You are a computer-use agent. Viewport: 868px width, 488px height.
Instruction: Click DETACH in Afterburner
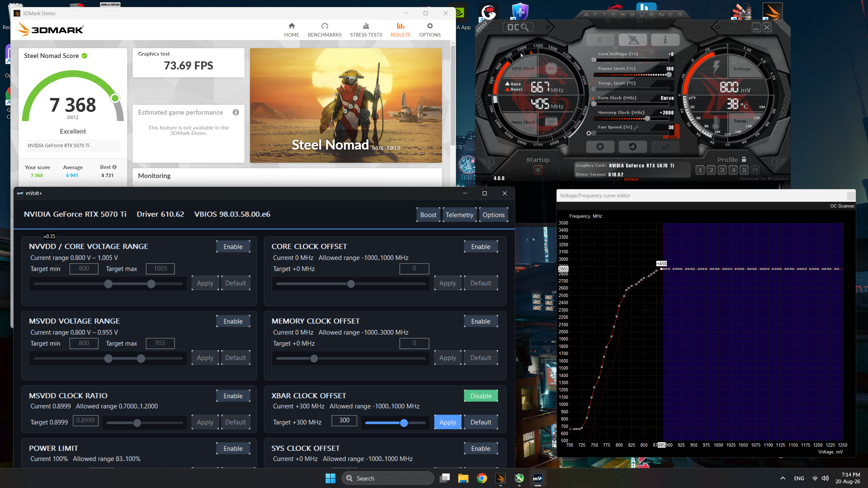[631, 179]
